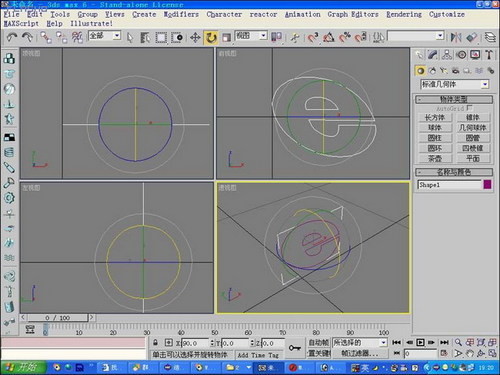The height and width of the screenshot is (375, 500).
Task: Click the Use Pivot Point Center icon
Action: [x=276, y=37]
